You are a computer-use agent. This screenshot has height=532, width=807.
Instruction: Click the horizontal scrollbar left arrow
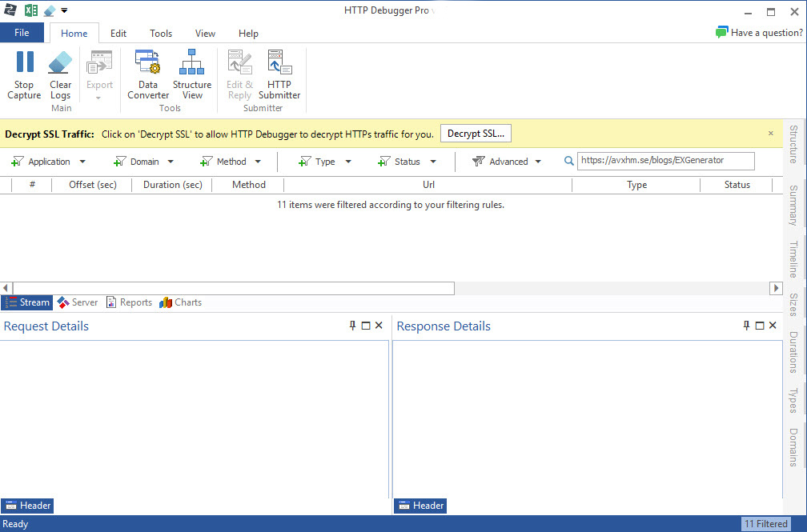(x=6, y=288)
